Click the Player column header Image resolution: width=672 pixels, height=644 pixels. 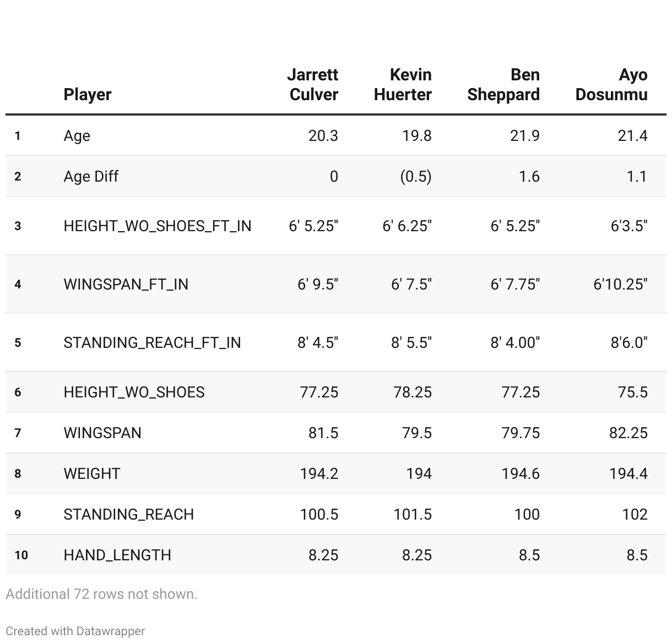pos(88,94)
